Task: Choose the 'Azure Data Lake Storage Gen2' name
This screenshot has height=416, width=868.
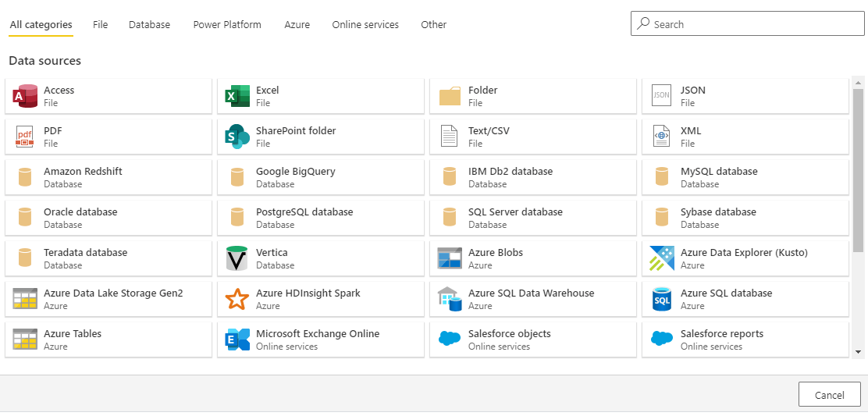Action: pos(113,293)
